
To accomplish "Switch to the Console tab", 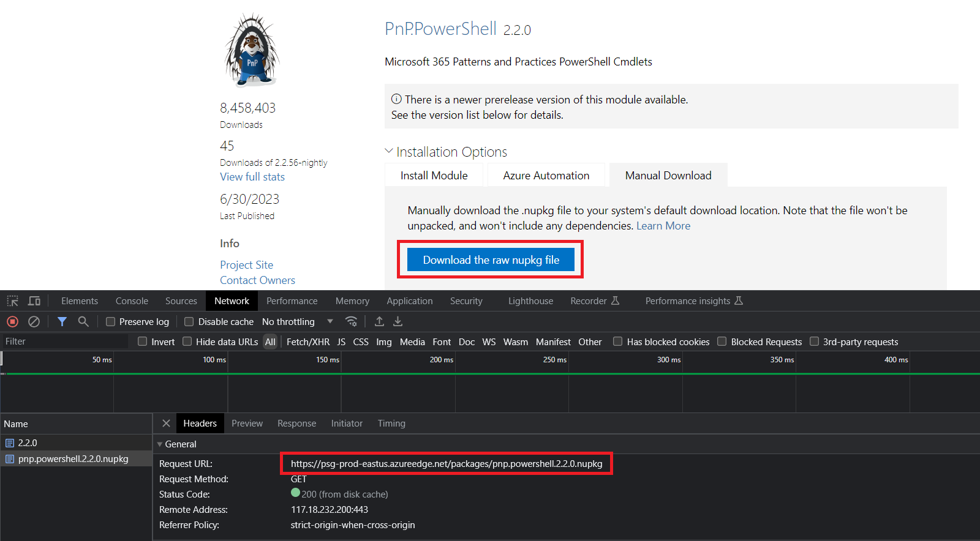I will (x=132, y=301).
